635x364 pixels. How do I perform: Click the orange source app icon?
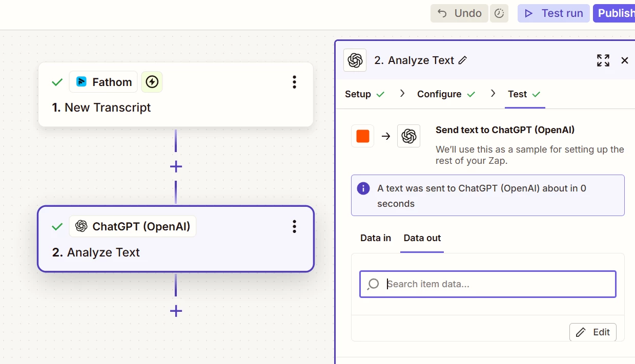[x=363, y=136]
